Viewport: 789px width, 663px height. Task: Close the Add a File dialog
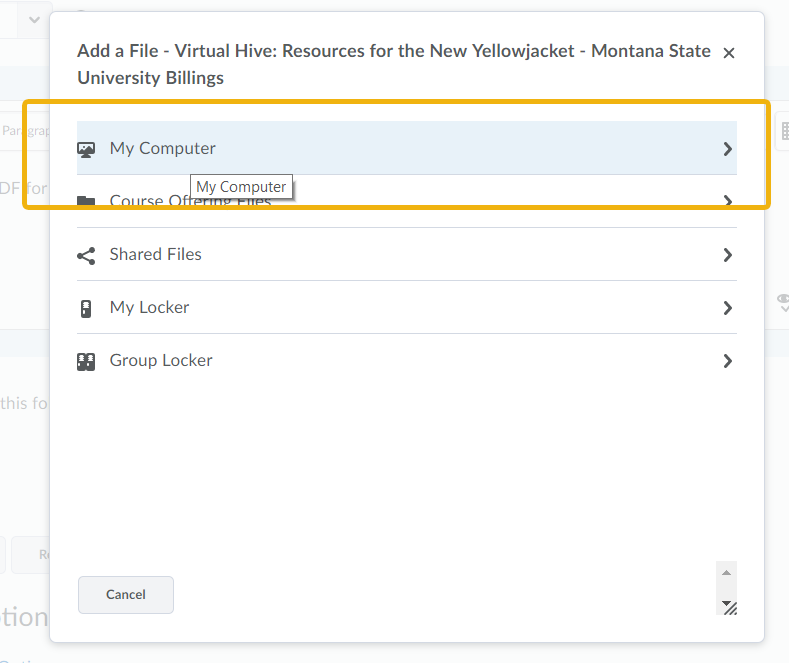coord(729,53)
